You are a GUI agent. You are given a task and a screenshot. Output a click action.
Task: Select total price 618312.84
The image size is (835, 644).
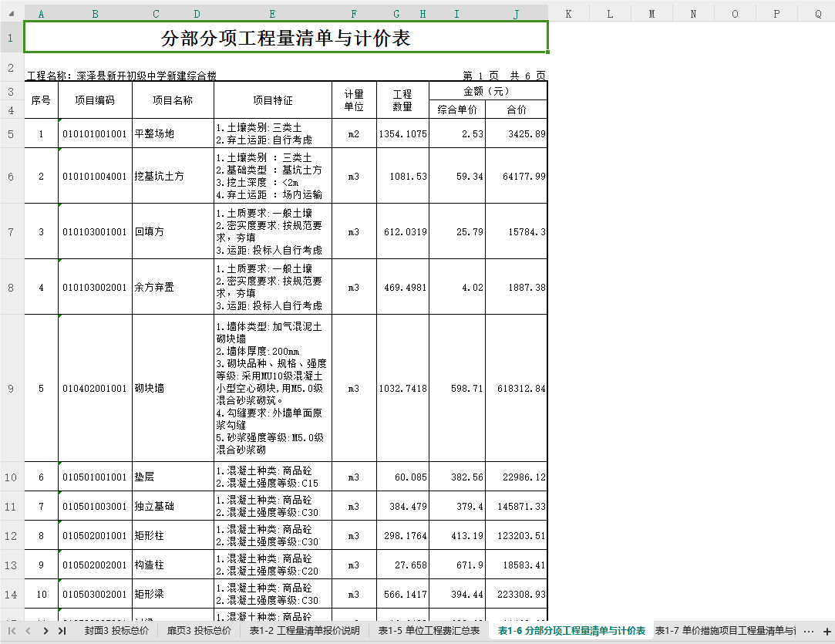[x=516, y=388]
